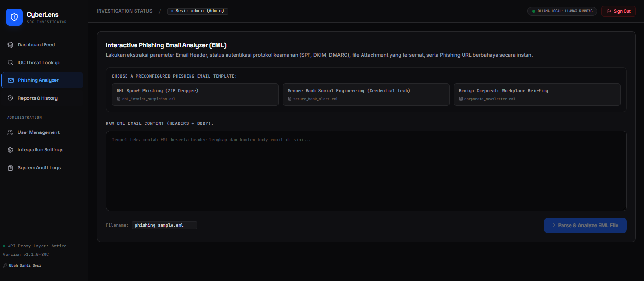Click the Interactive Phishing Email Analyzer heading
The height and width of the screenshot is (281, 644).
point(166,45)
